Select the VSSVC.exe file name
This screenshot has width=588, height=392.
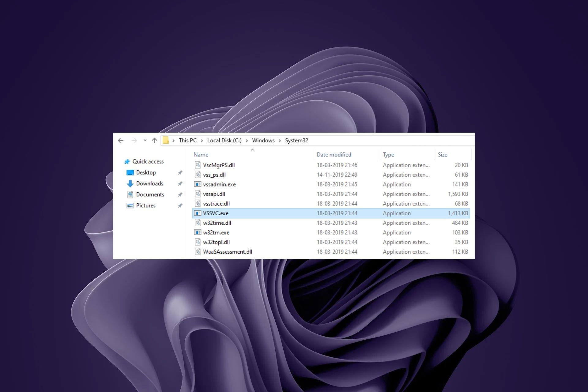tap(216, 213)
